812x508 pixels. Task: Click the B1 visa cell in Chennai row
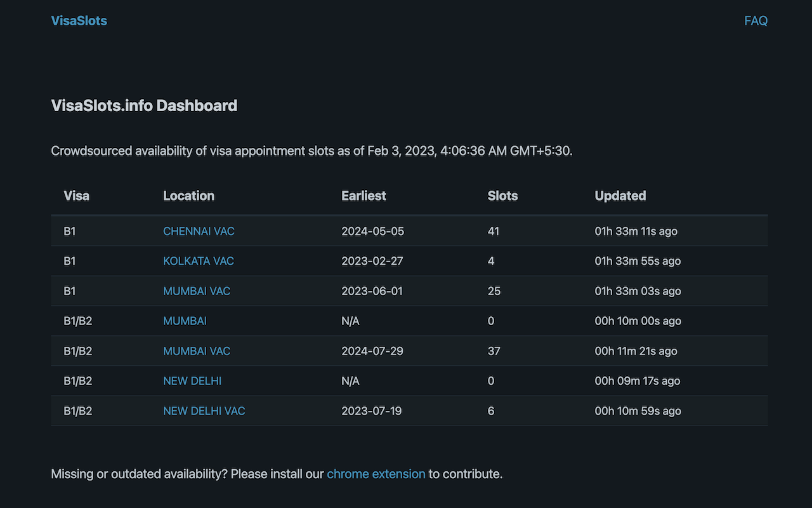click(69, 231)
